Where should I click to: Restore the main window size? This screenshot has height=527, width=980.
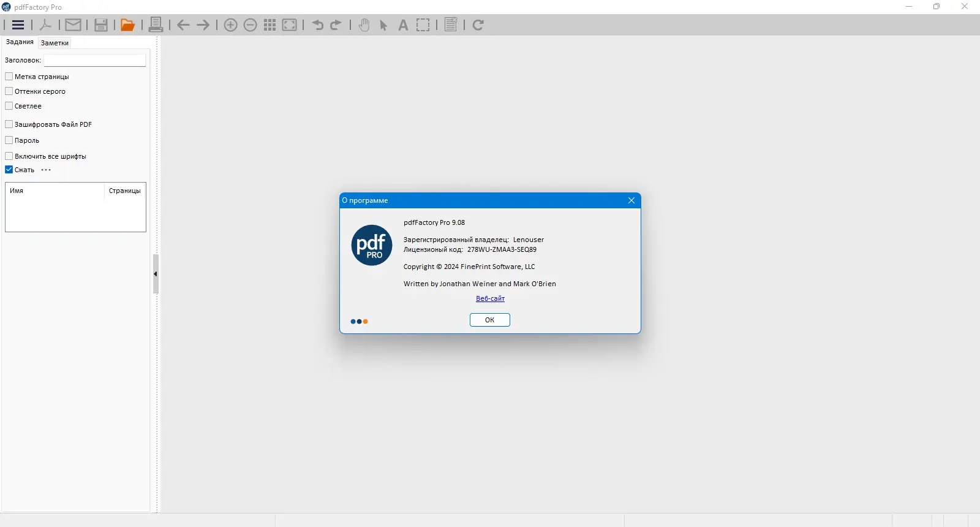pyautogui.click(x=937, y=7)
